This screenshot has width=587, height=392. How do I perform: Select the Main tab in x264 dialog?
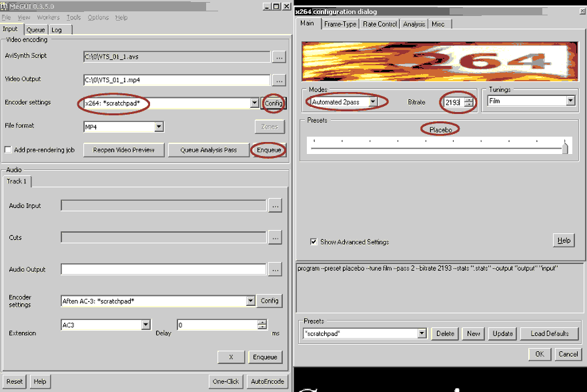pyautogui.click(x=308, y=23)
